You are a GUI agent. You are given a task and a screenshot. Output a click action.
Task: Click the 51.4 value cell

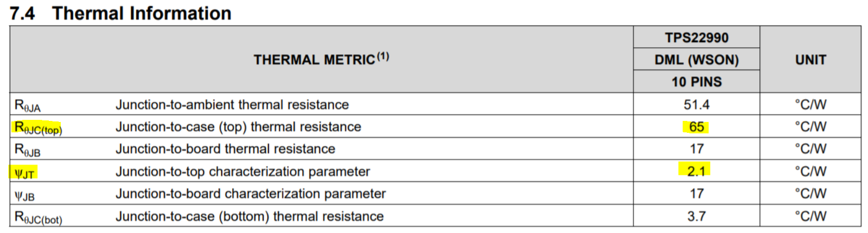pos(697,104)
